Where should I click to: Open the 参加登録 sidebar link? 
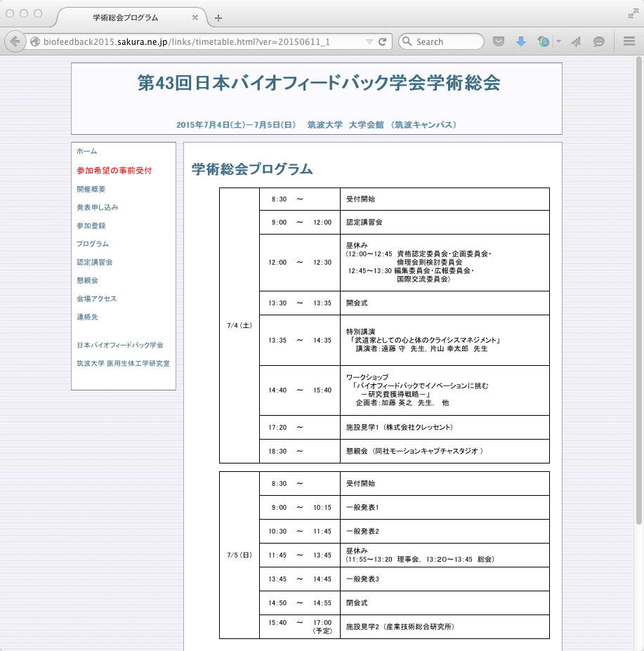click(91, 225)
